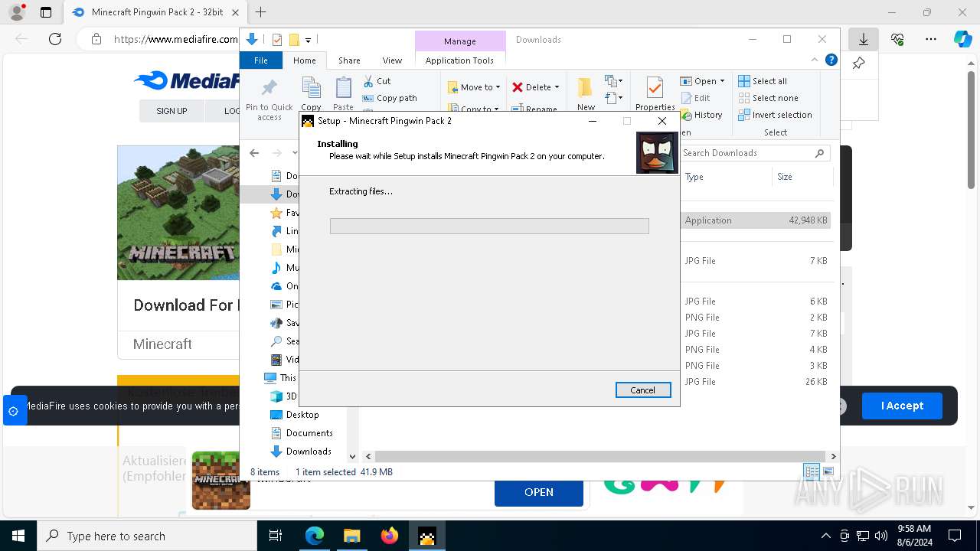Viewport: 980px width, 551px height.
Task: Select the Application 42,948 KB row
Action: 755,220
